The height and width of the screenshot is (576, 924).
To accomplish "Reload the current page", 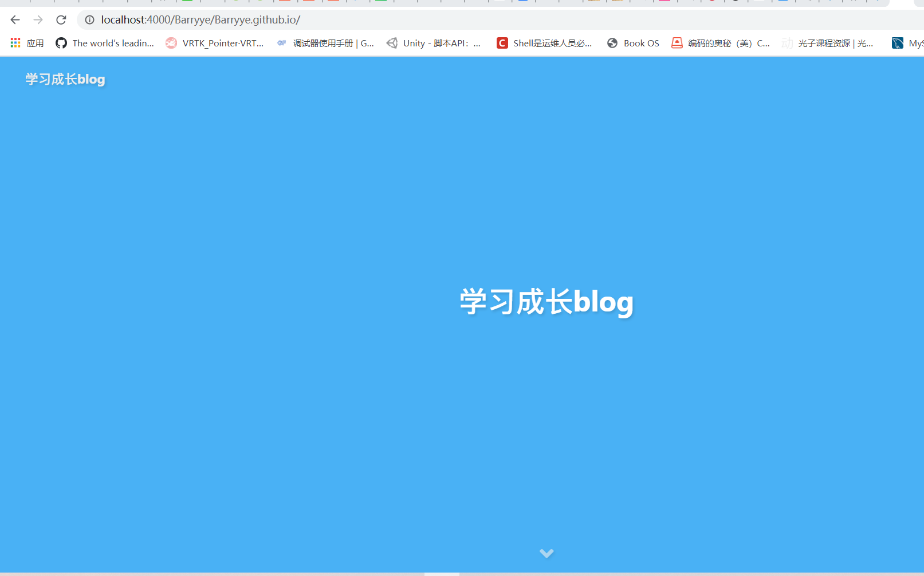I will [61, 19].
